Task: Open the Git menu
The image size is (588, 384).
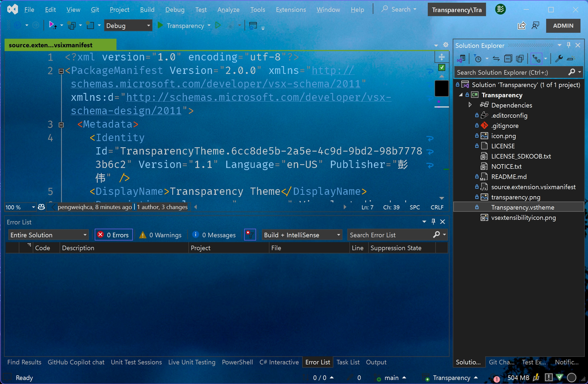Action: point(95,9)
